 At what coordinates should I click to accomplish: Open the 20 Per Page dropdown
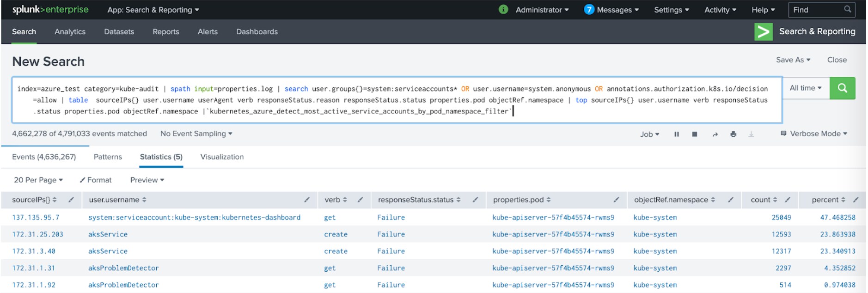[x=38, y=180]
